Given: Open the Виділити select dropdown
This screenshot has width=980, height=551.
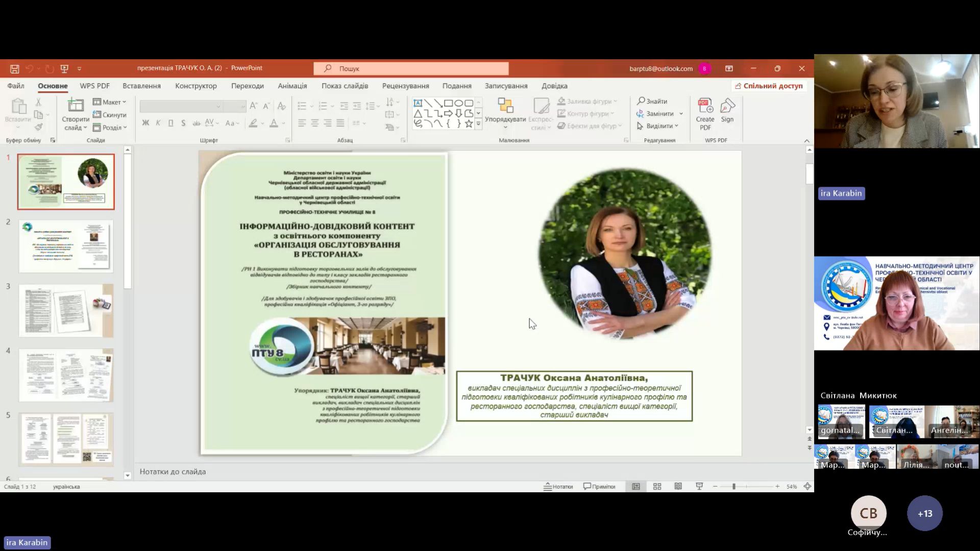Looking at the screenshot, I should (658, 126).
